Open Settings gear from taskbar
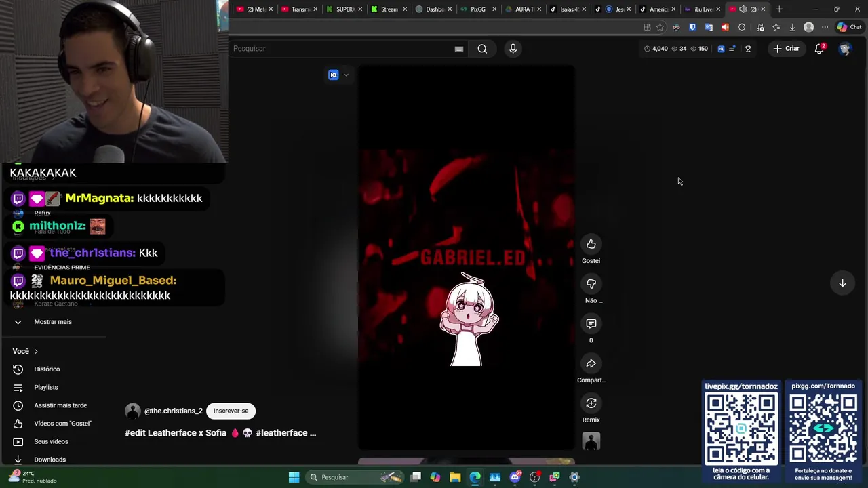The height and width of the screenshot is (488, 868). point(574,477)
